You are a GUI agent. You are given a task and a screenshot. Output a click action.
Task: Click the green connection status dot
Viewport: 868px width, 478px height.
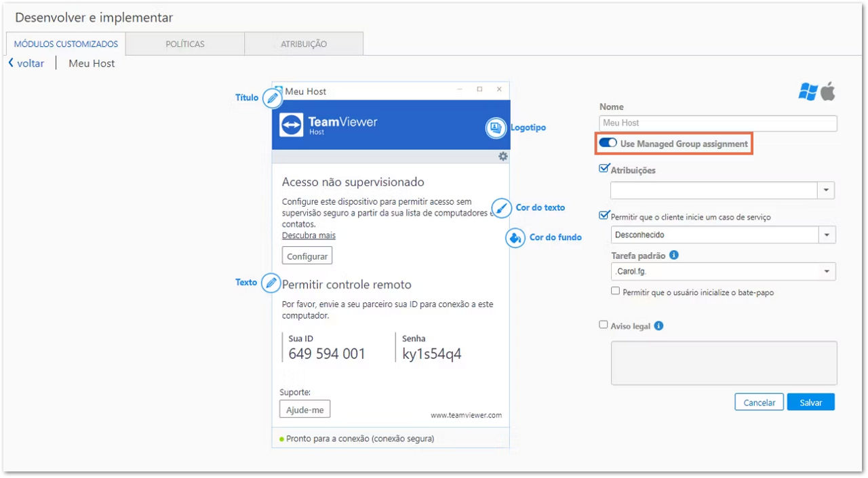(x=281, y=439)
